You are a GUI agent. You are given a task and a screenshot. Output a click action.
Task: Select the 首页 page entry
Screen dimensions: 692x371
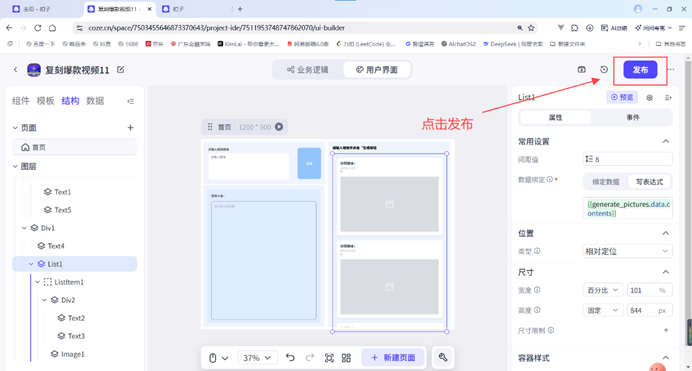[x=75, y=147]
